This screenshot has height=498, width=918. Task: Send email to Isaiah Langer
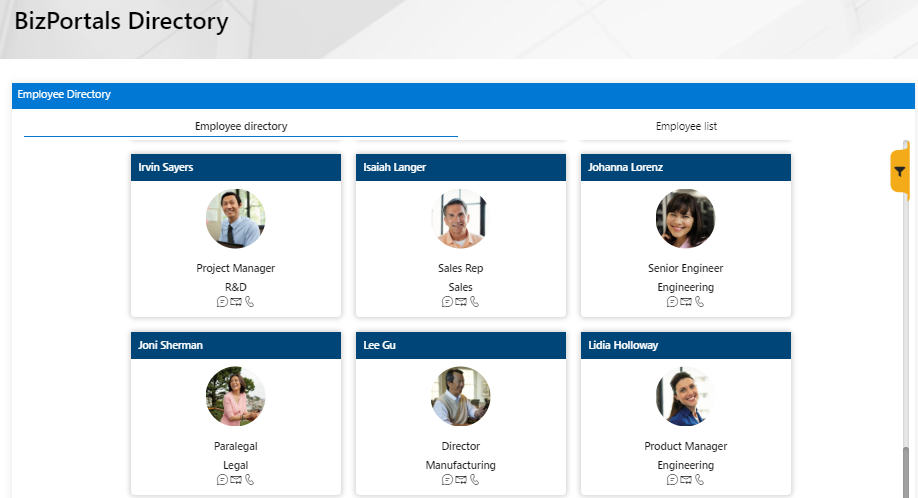[x=461, y=302]
